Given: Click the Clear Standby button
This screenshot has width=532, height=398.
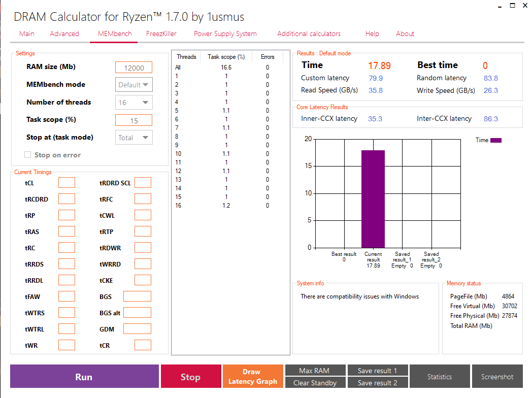Looking at the screenshot, I should coord(315,382).
